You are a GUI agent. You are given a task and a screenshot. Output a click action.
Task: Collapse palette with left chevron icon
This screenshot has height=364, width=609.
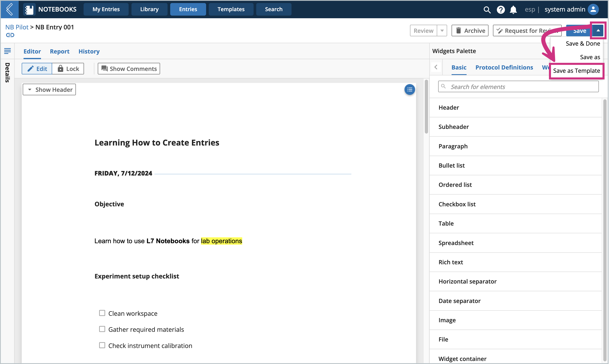pyautogui.click(x=436, y=67)
